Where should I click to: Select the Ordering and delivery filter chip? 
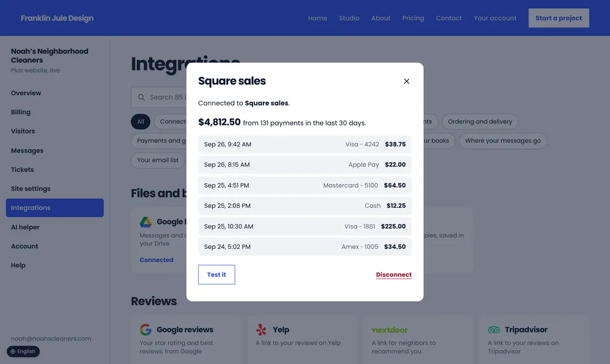(x=479, y=122)
